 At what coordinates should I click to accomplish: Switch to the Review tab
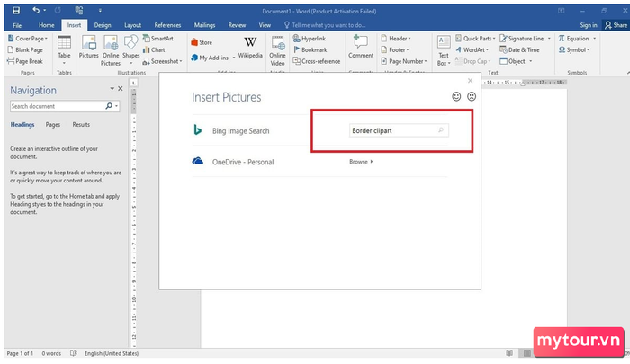click(237, 25)
